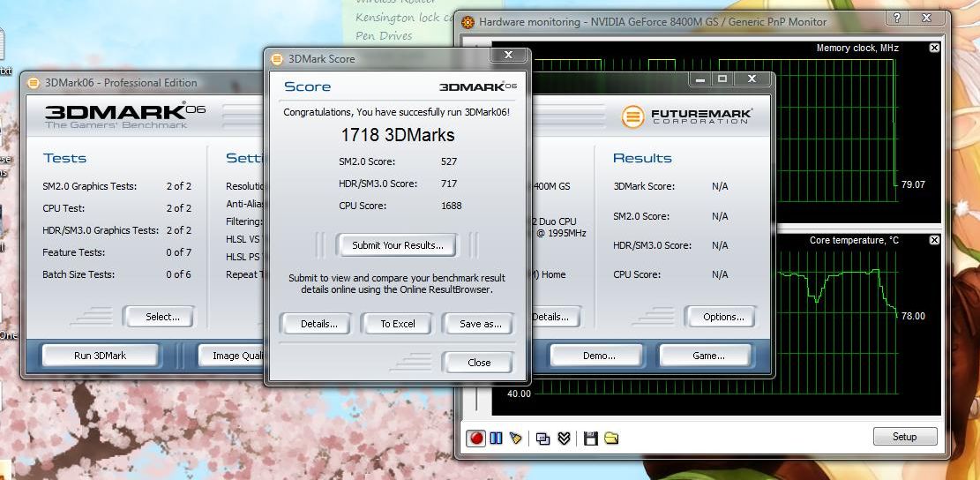
Task: Click the 3DMark06 Professional Edition title icon
Action: click(x=34, y=83)
